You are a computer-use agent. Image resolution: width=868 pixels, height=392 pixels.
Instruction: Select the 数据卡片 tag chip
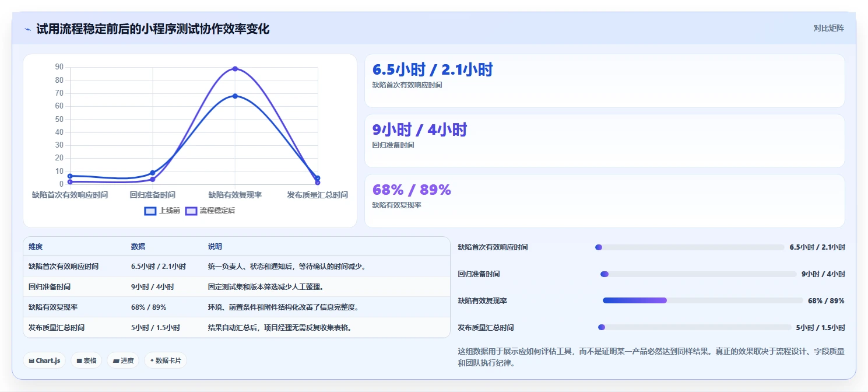166,360
